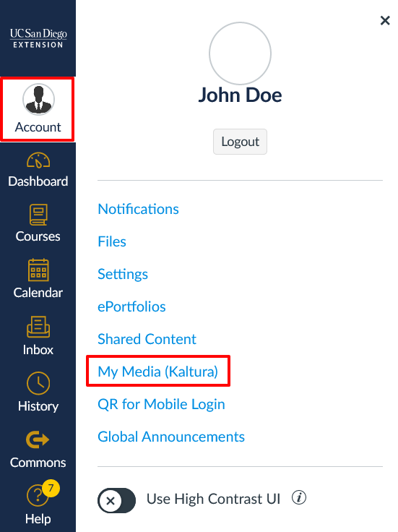Close the account tray panel
This screenshot has height=532, width=398.
coord(385,20)
